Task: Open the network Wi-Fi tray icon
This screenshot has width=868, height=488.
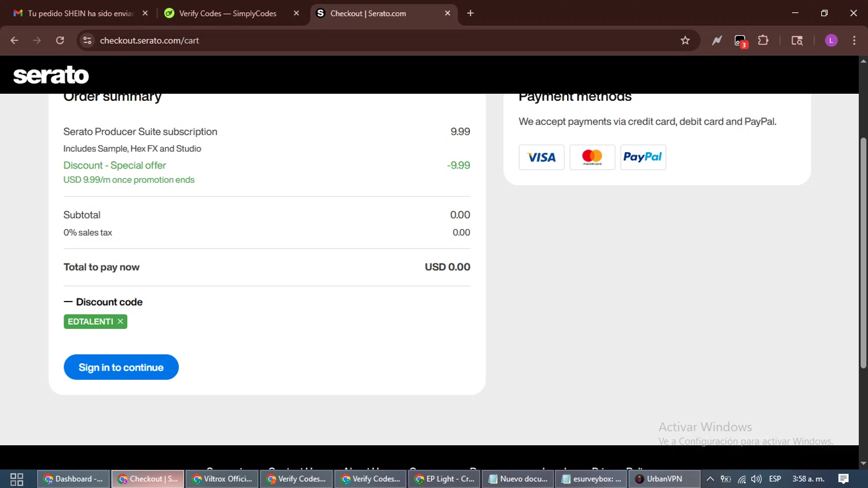Action: tap(741, 479)
